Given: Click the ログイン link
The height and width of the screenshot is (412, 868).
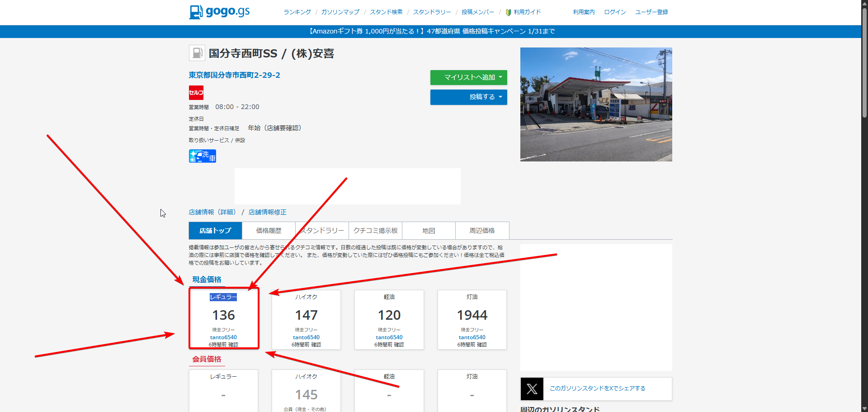Looking at the screenshot, I should 615,12.
